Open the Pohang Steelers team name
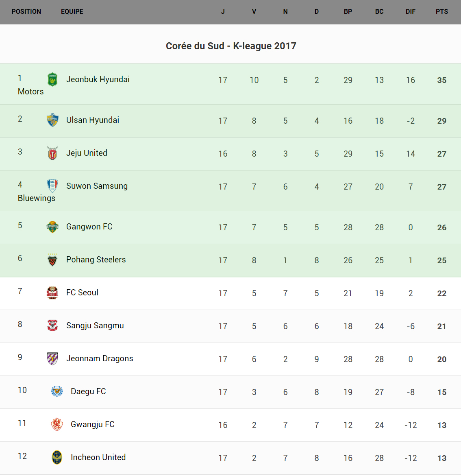The height and width of the screenshot is (476, 461). [96, 260]
